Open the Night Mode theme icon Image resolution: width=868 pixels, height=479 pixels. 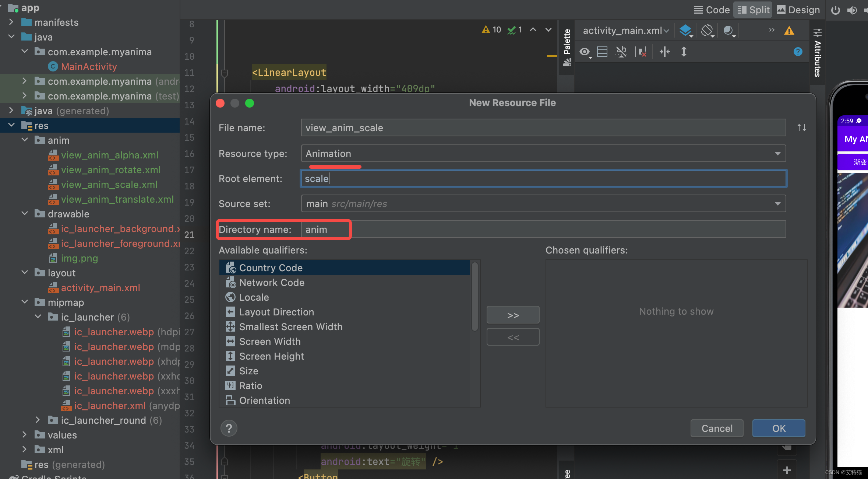pos(728,31)
